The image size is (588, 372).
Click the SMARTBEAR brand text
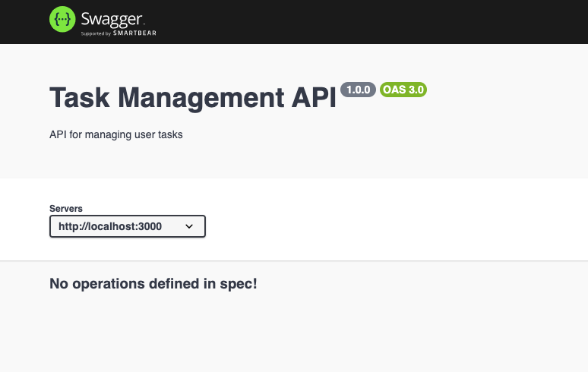134,33
